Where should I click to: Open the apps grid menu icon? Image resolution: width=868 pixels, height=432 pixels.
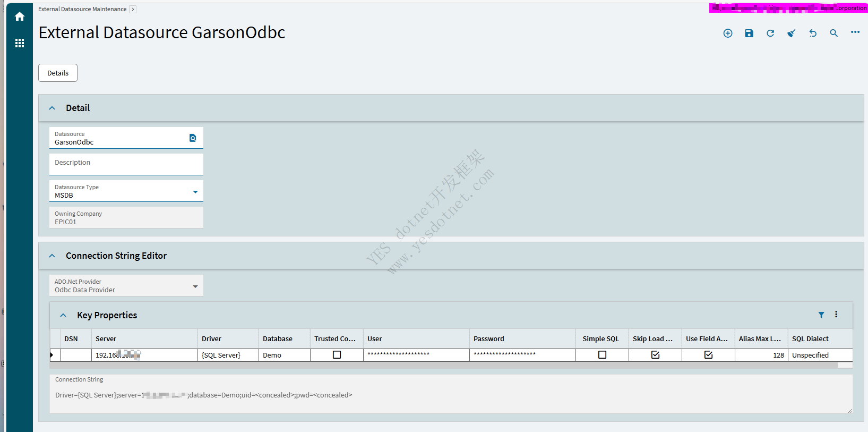pos(20,43)
